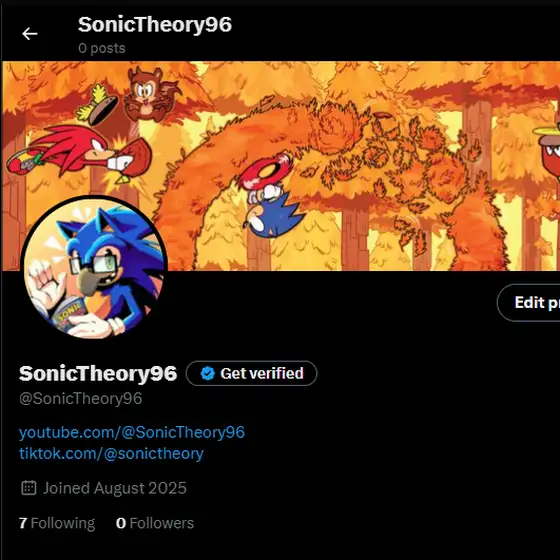
Task: Open the tiktok.com/@sonictheory link
Action: pos(111,454)
